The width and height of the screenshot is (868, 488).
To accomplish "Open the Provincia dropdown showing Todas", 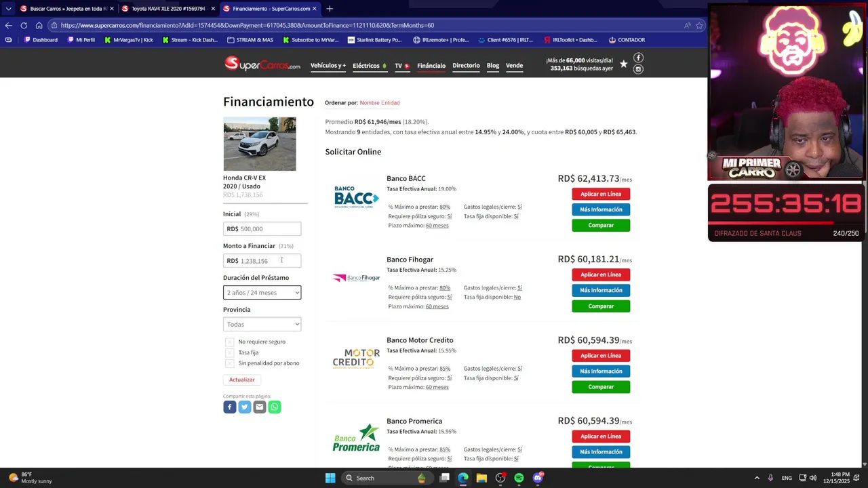I will (262, 325).
